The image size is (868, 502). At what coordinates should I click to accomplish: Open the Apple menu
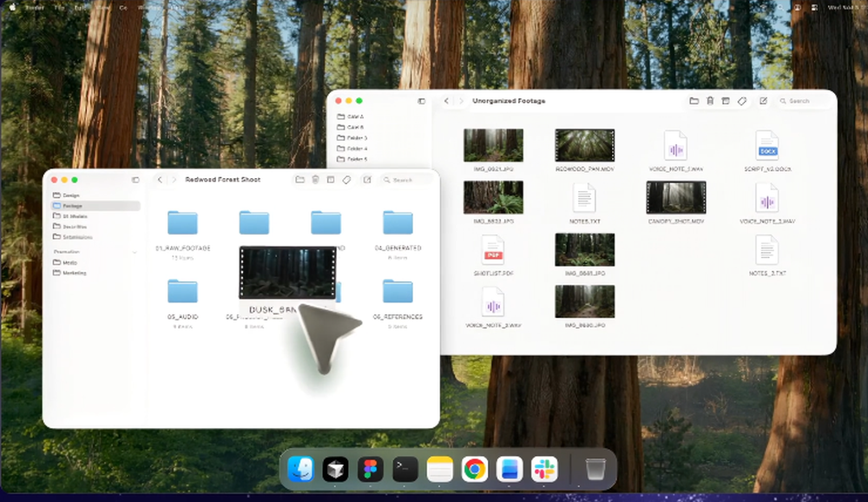click(x=12, y=7)
